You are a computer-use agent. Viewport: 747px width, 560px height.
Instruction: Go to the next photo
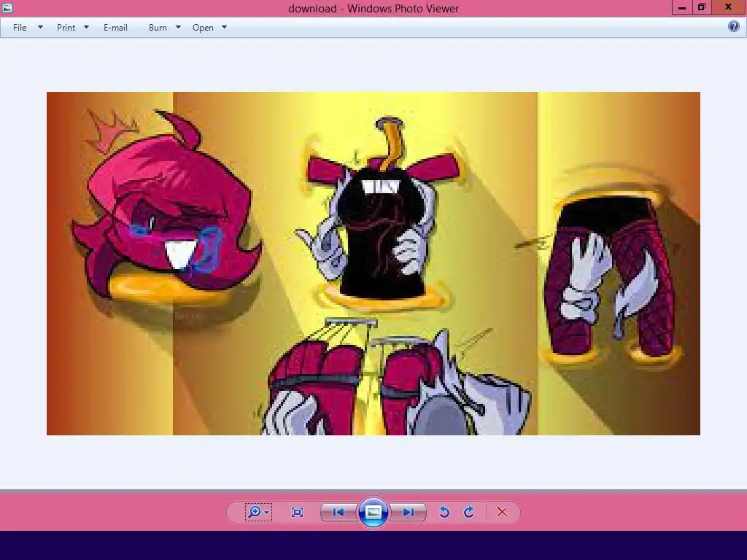point(408,512)
